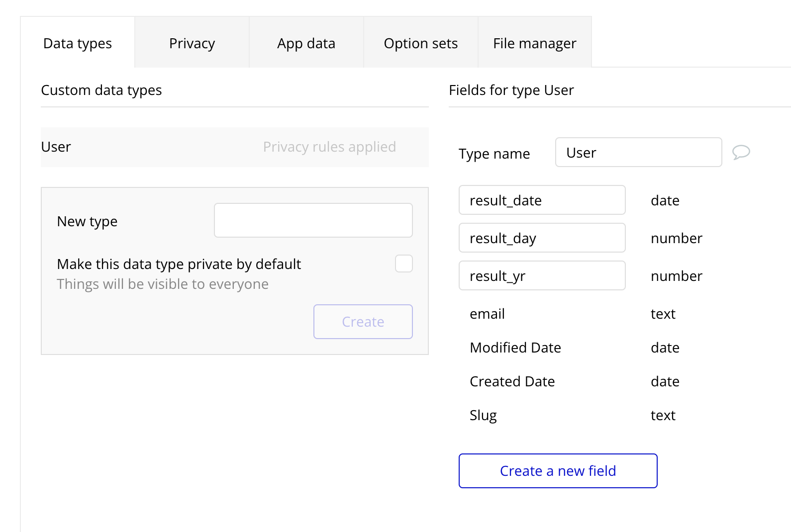Click the result_date field name box

[542, 200]
